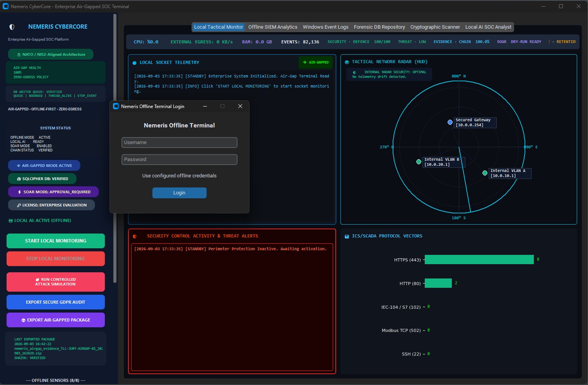The width and height of the screenshot is (588, 385).
Task: Export secure GDPR audit
Action: 56,302
